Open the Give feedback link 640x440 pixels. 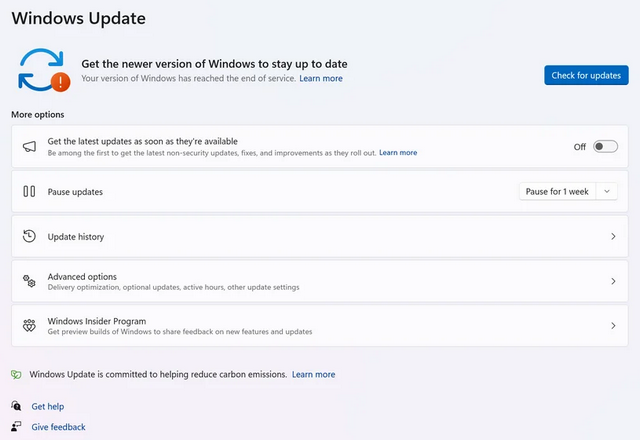(58, 427)
